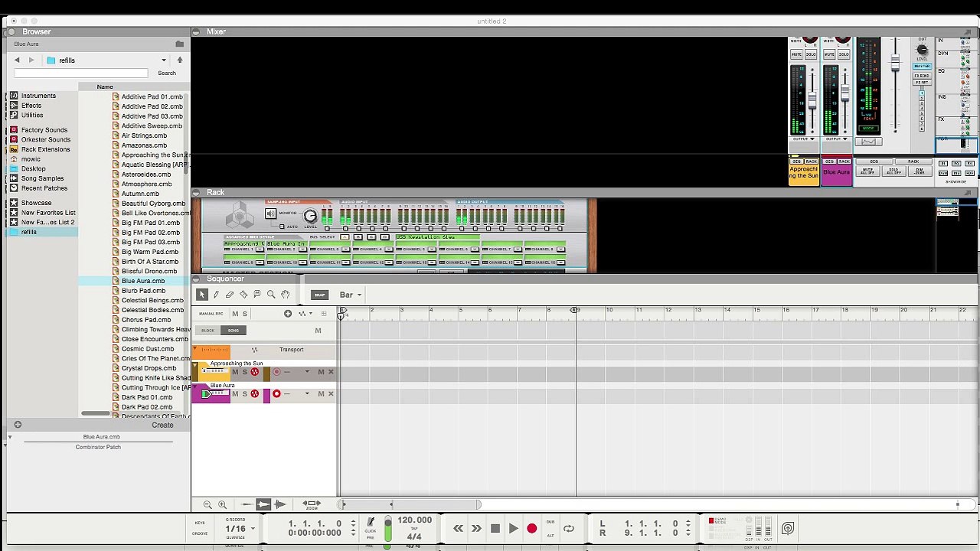This screenshot has width=980, height=551.
Task: Click the metronome click level slider
Action: coord(387,528)
